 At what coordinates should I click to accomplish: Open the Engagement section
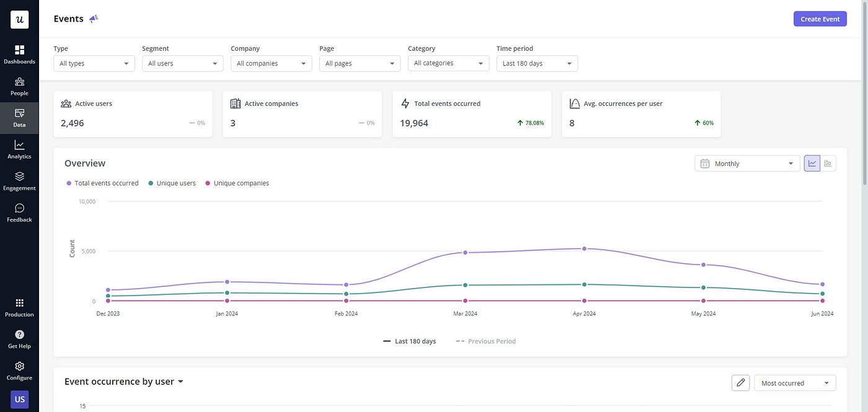19,182
